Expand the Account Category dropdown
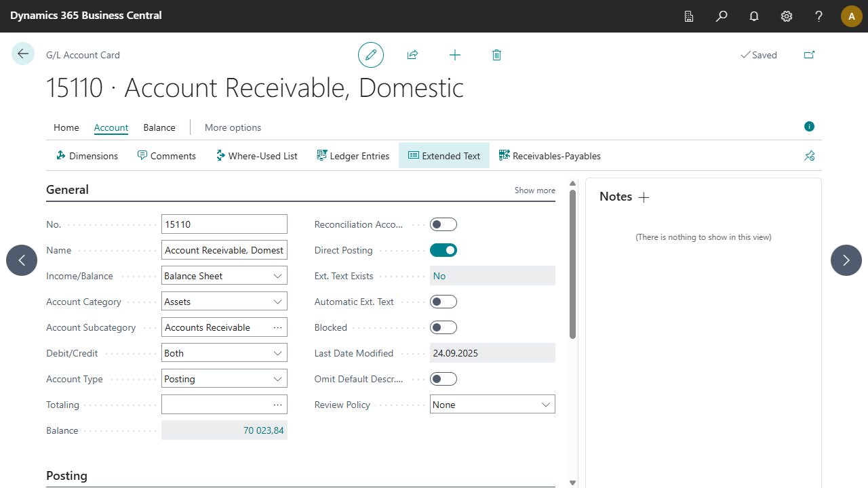Image resolution: width=868 pixels, height=488 pixels. click(x=224, y=302)
